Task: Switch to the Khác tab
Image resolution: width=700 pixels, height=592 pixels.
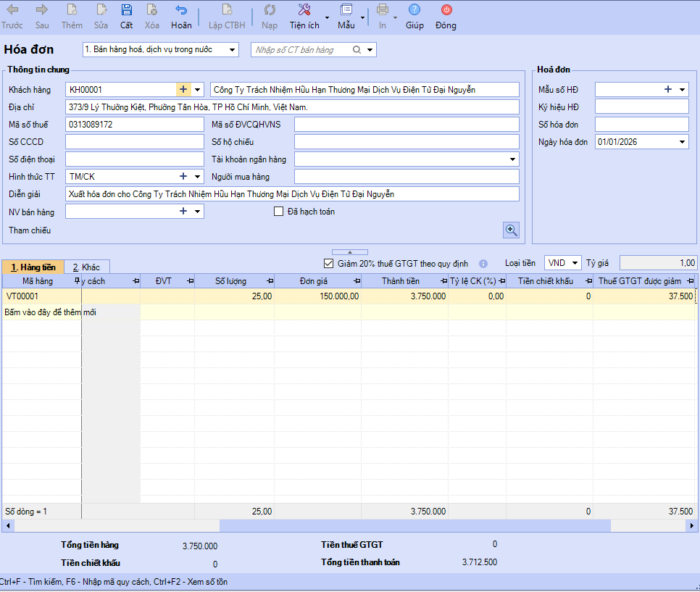Action: [87, 268]
